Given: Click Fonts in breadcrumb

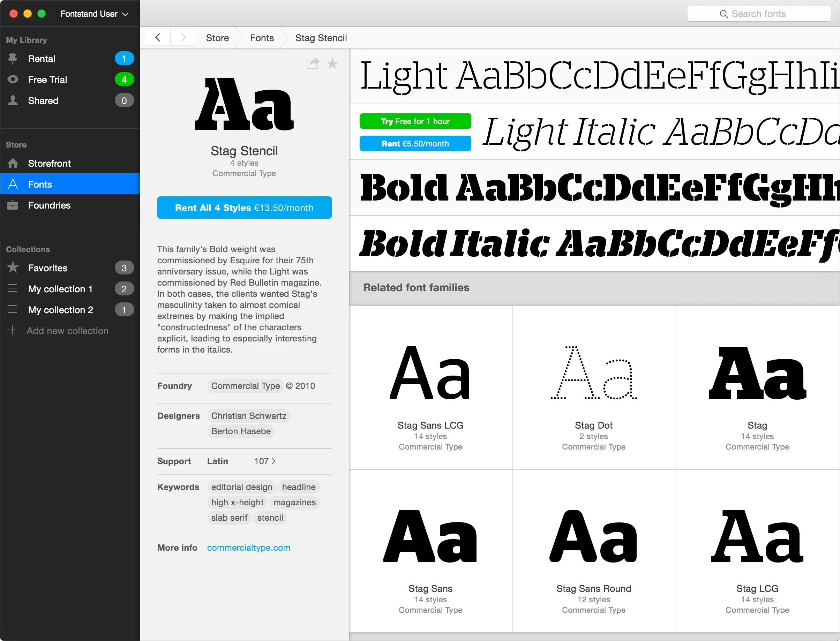Looking at the screenshot, I should (x=262, y=38).
